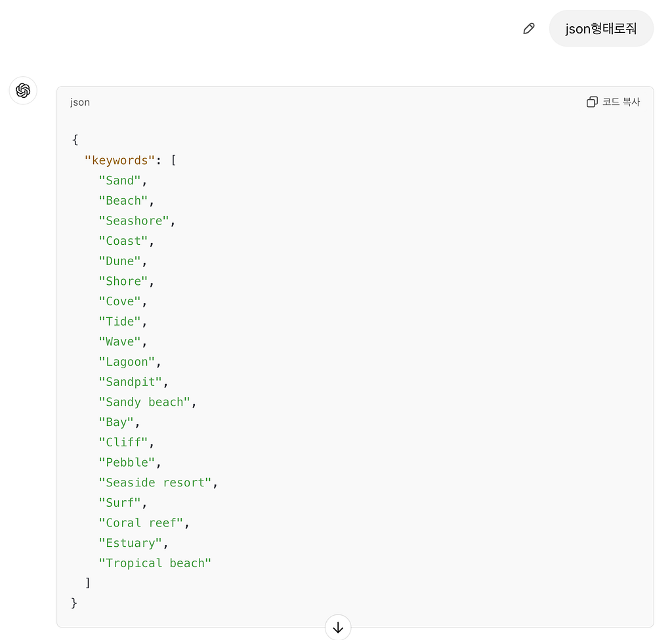Click the 코드 복사 copy code label
Image resolution: width=672 pixels, height=640 pixels.
pyautogui.click(x=621, y=102)
